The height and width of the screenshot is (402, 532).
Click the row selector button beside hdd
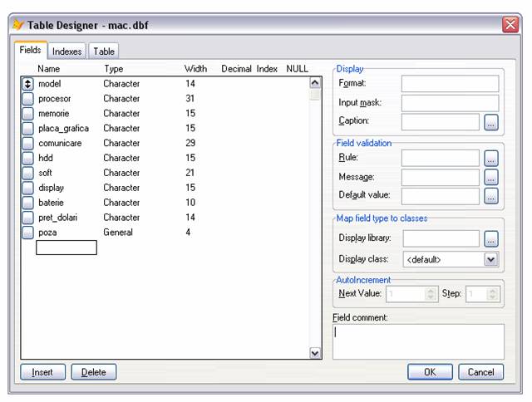pyautogui.click(x=27, y=158)
